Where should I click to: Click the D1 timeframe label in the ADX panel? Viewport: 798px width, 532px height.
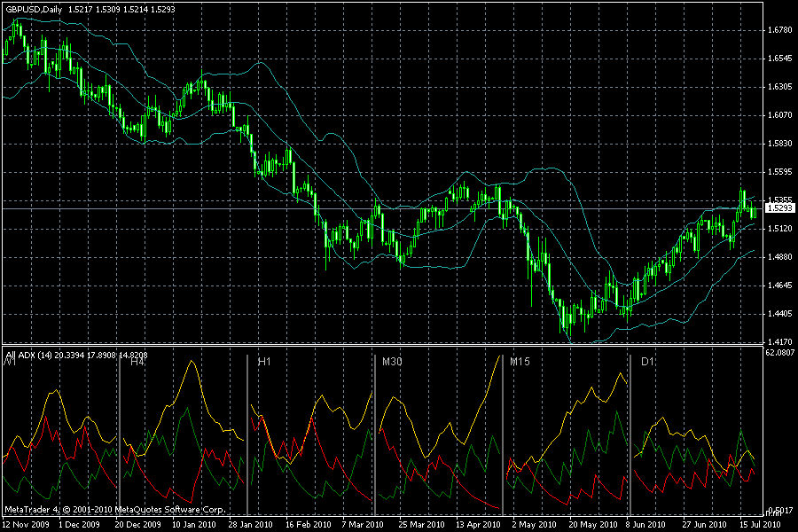click(x=647, y=362)
